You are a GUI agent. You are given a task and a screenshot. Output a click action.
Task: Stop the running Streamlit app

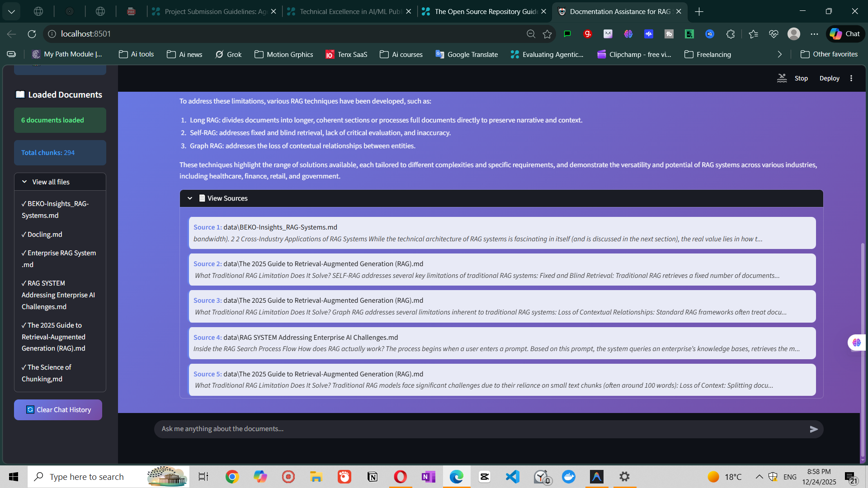pos(801,78)
